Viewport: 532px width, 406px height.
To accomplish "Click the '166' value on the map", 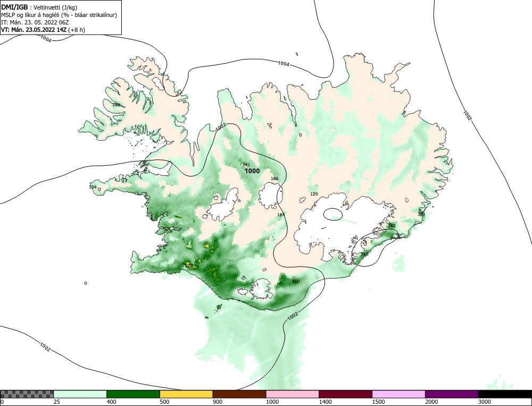I will (275, 179).
